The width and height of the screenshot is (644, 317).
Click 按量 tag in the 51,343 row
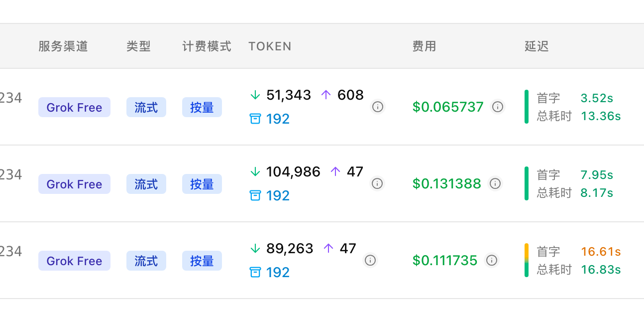(202, 107)
